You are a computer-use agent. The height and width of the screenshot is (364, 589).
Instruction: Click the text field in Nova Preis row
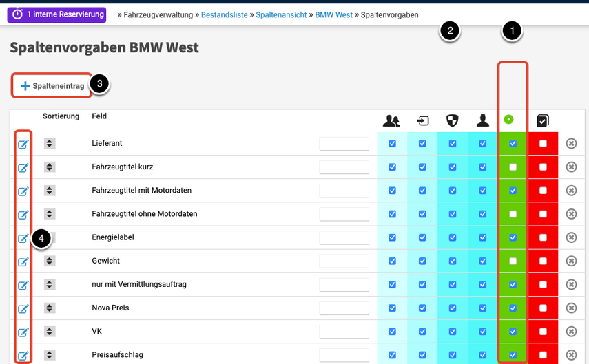coord(344,308)
